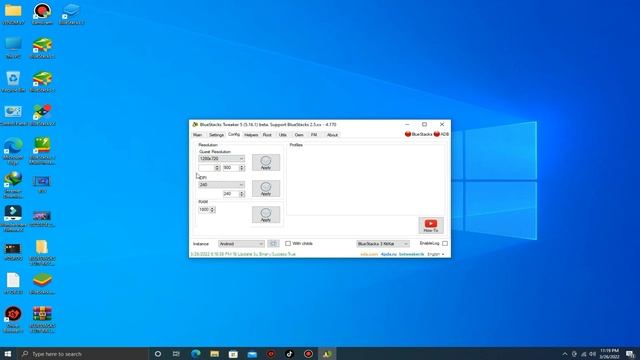This screenshot has height=360, width=640.
Task: Open the xda.com link
Action: tap(369, 254)
